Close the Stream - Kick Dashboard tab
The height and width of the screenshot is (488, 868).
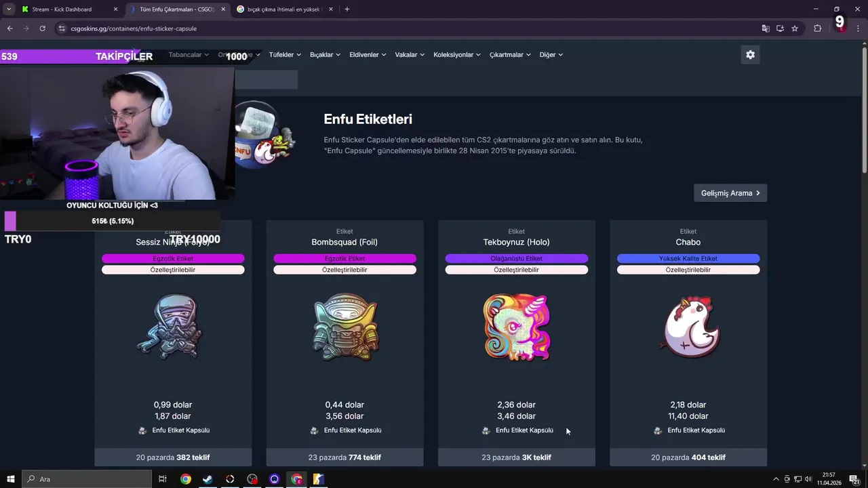tap(115, 9)
